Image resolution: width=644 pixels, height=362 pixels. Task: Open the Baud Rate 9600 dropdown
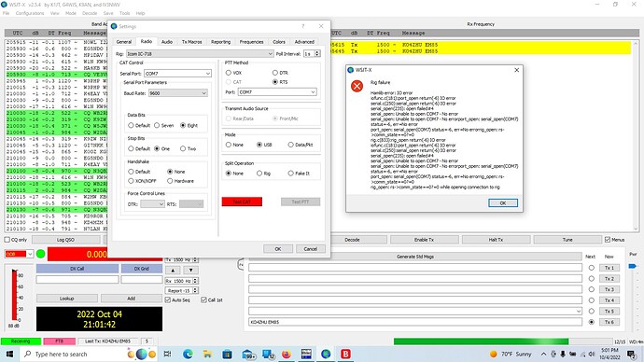178,93
